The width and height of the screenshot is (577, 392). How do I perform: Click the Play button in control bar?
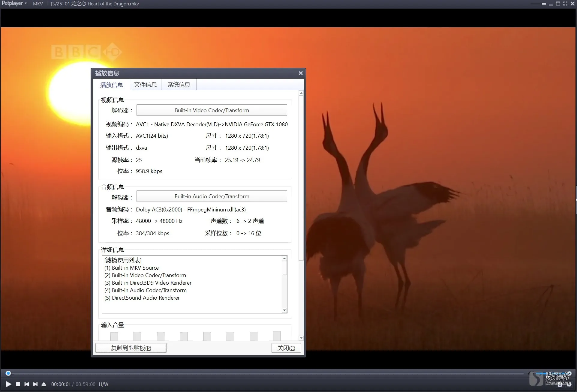(x=8, y=384)
